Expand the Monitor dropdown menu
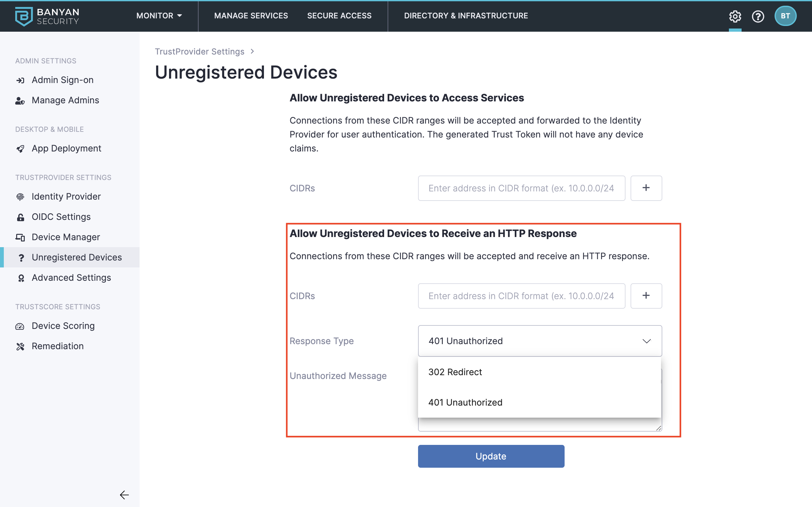This screenshot has width=812, height=507. (159, 16)
